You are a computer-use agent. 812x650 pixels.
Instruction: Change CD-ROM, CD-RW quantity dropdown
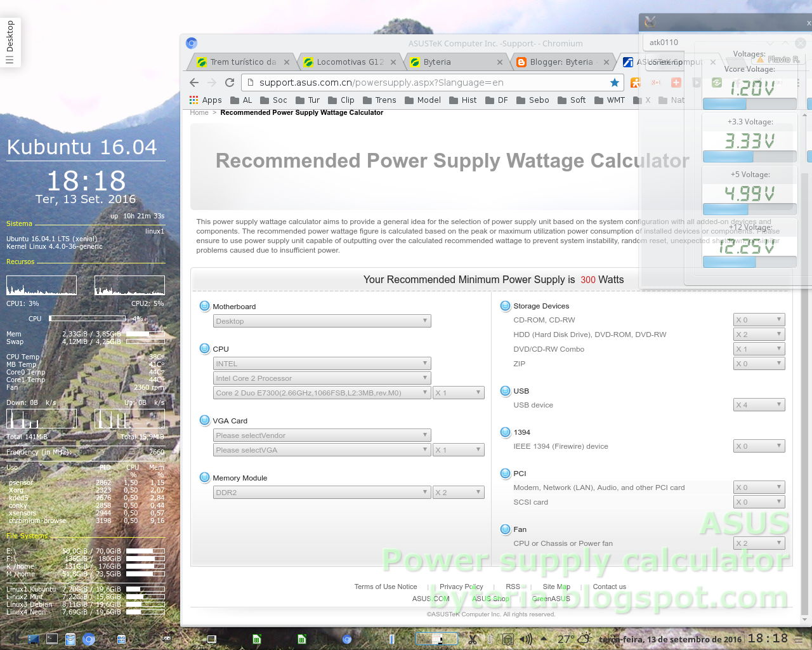click(759, 320)
